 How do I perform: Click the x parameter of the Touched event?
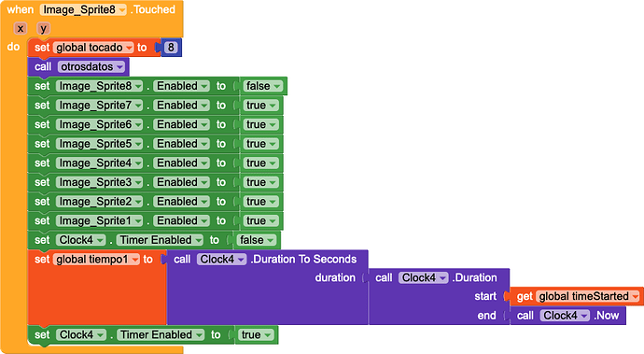pyautogui.click(x=21, y=28)
